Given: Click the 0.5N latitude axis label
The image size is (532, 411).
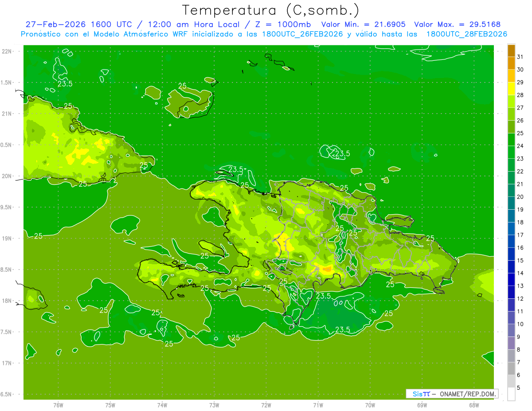Looking at the screenshot, I should (x=7, y=145).
